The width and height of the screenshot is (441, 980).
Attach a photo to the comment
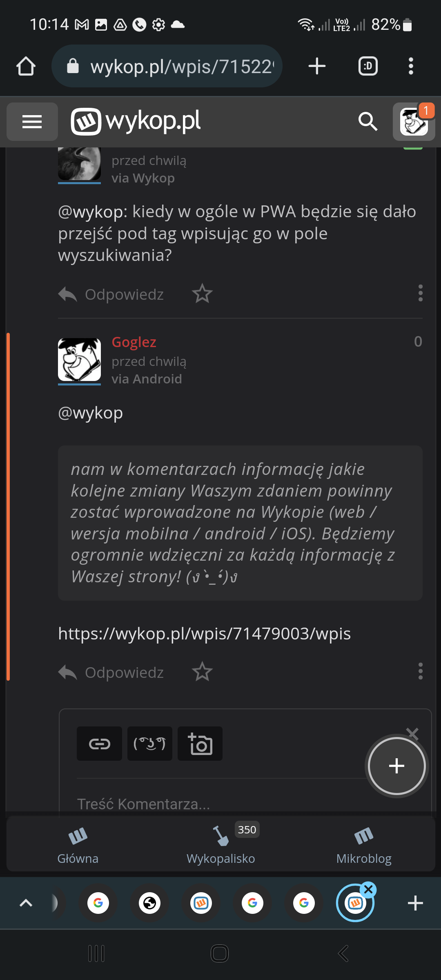pyautogui.click(x=200, y=744)
